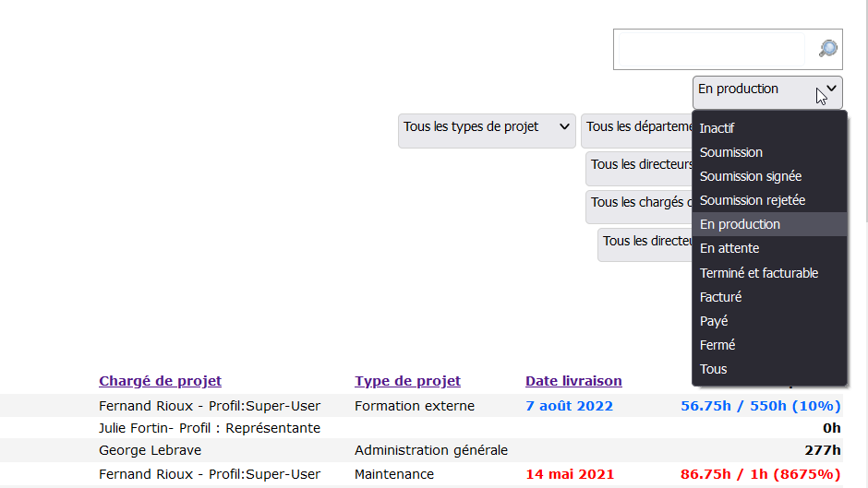Choose Fermé in dropdown list
The width and height of the screenshot is (868, 488).
pyautogui.click(x=717, y=345)
